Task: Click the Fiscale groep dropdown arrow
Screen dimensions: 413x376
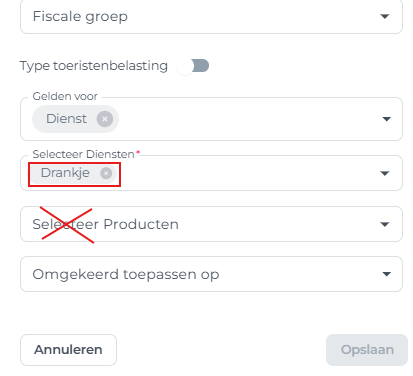Action: click(x=385, y=16)
